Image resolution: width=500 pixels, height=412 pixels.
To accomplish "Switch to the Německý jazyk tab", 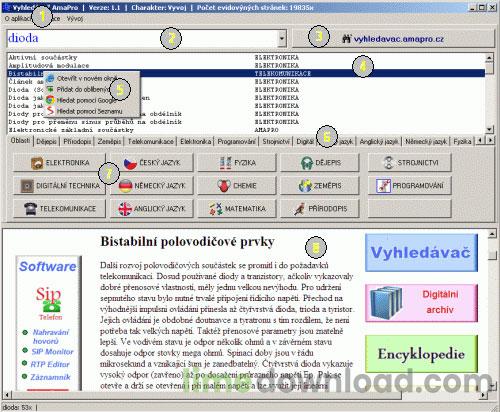I will (x=426, y=142).
